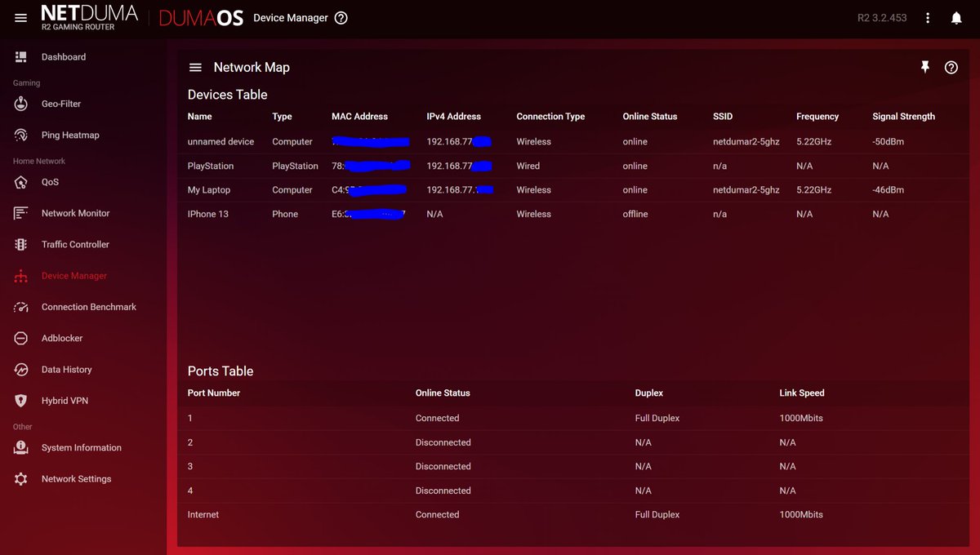
Task: Open the QoS page
Action: tap(50, 182)
